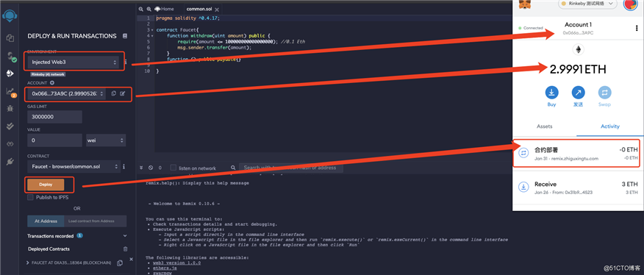
Task: Toggle the listen on network checkbox
Action: click(173, 168)
